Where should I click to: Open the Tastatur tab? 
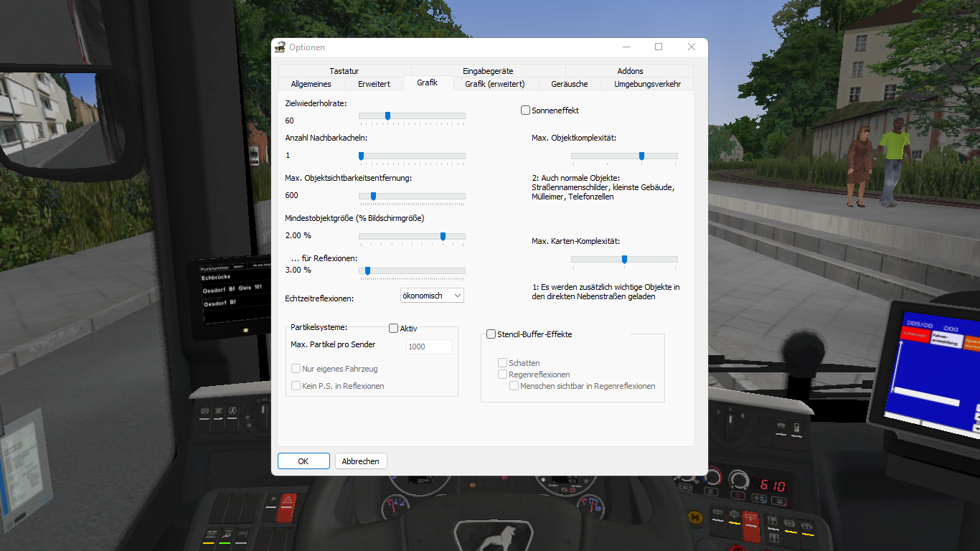click(344, 71)
